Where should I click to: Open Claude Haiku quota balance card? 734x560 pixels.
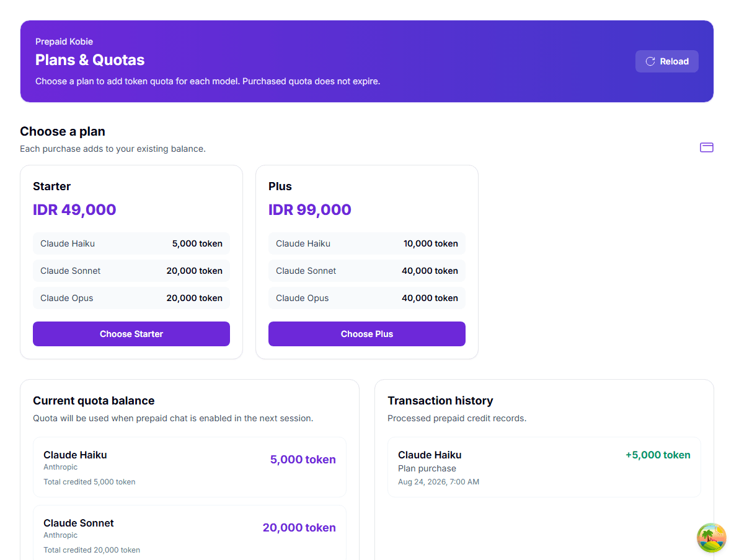coord(190,467)
